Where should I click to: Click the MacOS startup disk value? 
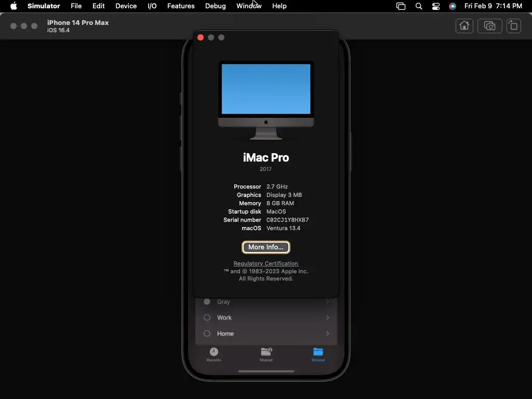[276, 211]
